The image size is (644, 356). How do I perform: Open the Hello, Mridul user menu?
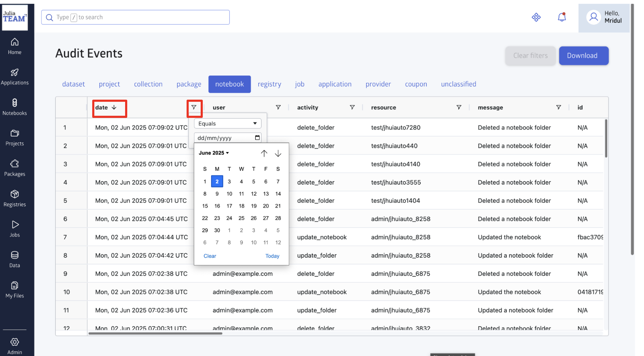click(x=604, y=17)
